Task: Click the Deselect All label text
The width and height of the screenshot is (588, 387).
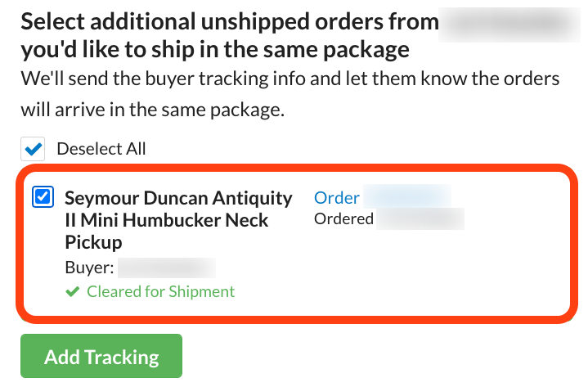Action: (x=101, y=149)
